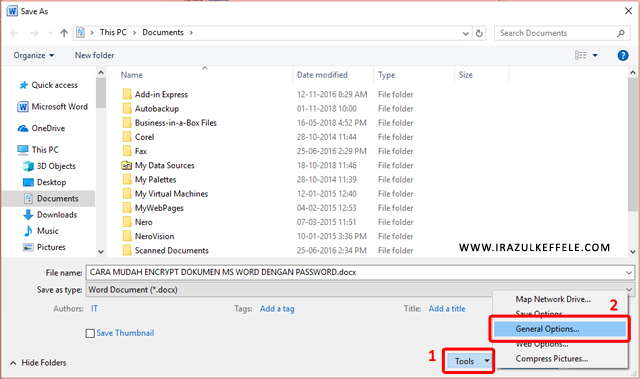Select MyWebPages folder
The width and height of the screenshot is (640, 379).
pyautogui.click(x=153, y=208)
